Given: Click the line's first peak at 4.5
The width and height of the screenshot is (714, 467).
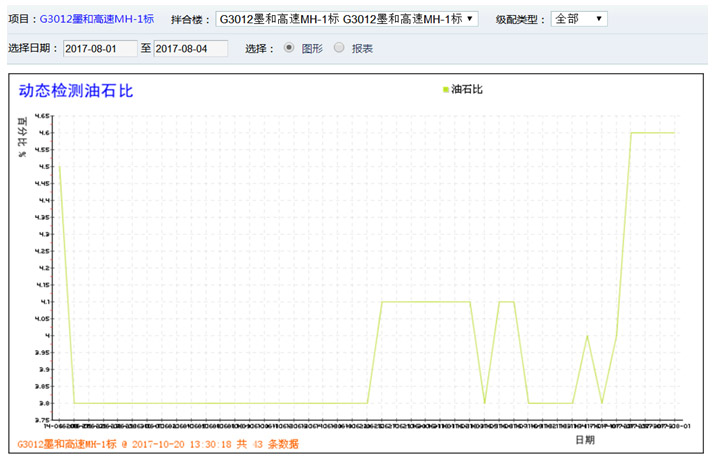Looking at the screenshot, I should [60, 167].
